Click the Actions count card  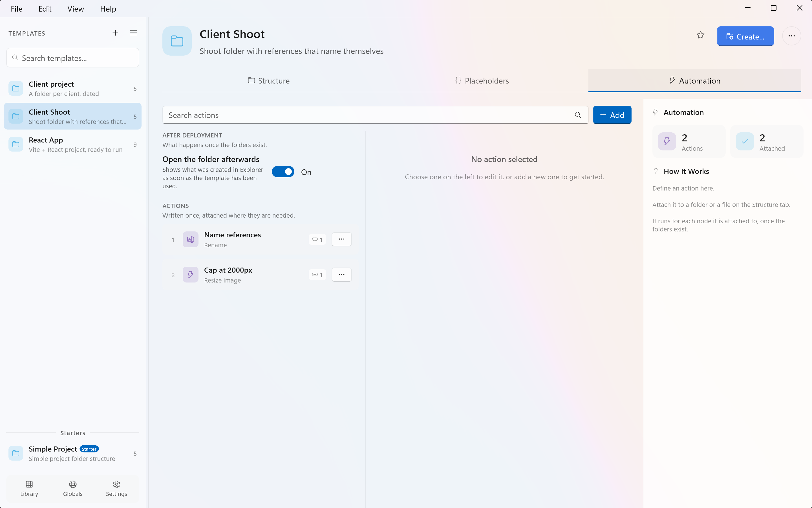tap(689, 141)
